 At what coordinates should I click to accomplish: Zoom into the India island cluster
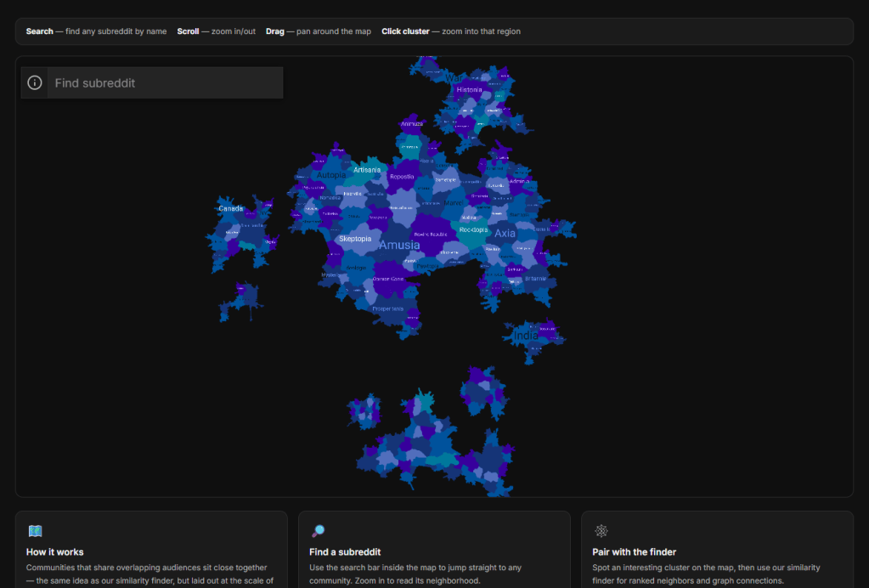[x=525, y=336]
